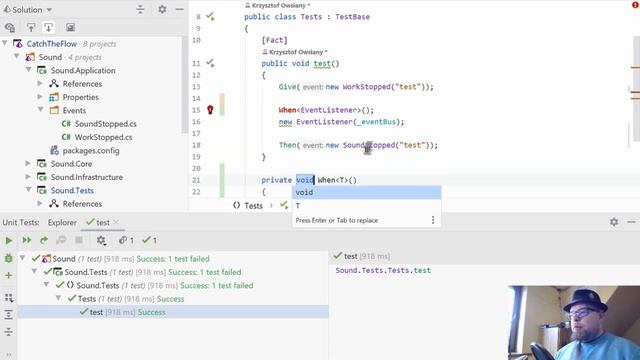Click the debug bug icon in unit tests sidebar
The image size is (640, 360).
click(9, 258)
